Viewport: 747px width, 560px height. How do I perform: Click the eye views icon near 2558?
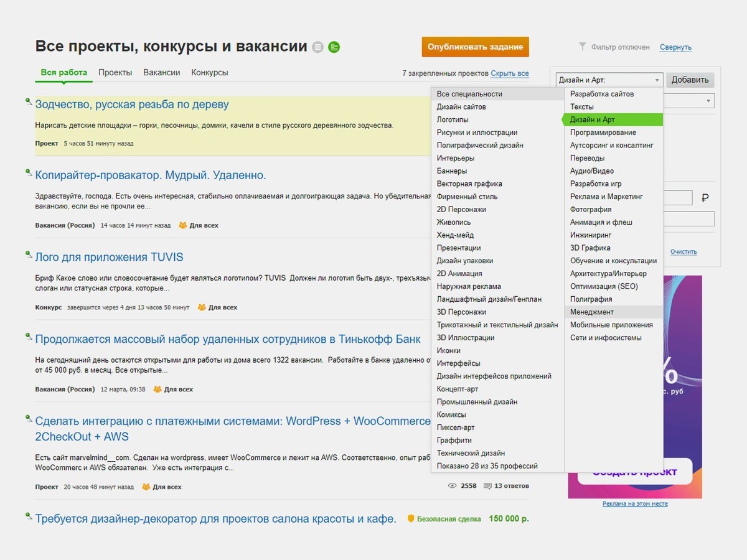click(x=453, y=485)
